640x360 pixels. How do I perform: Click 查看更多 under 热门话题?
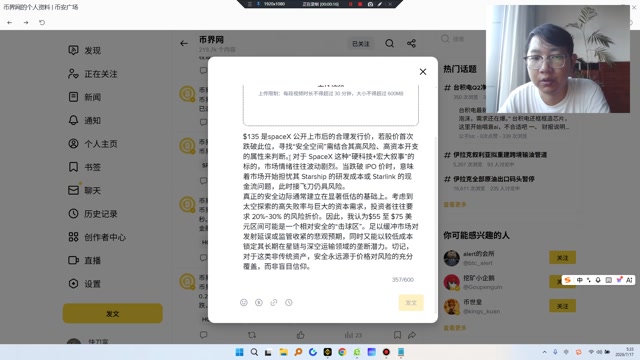coord(455,204)
